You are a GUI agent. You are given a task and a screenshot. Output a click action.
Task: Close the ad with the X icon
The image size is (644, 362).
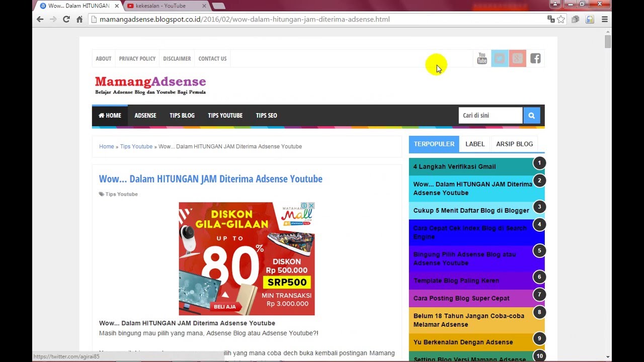point(311,206)
